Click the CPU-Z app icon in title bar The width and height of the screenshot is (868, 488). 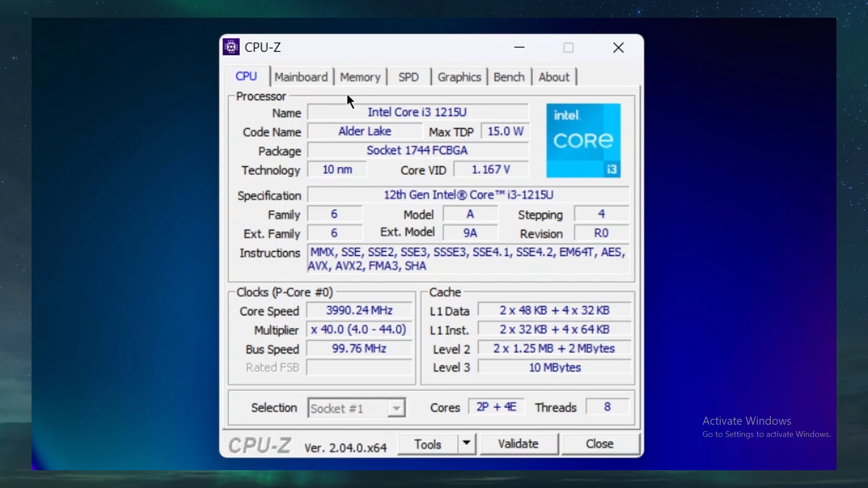231,47
